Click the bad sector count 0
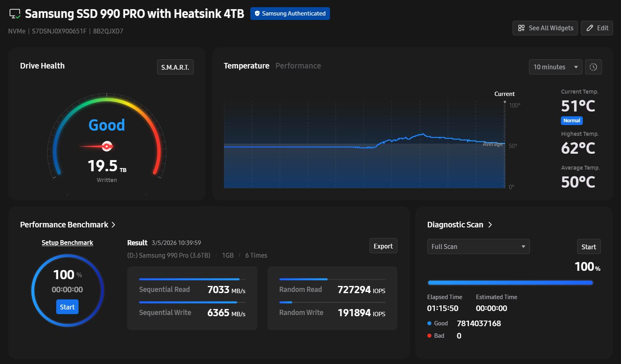The image size is (621, 364). click(x=459, y=336)
